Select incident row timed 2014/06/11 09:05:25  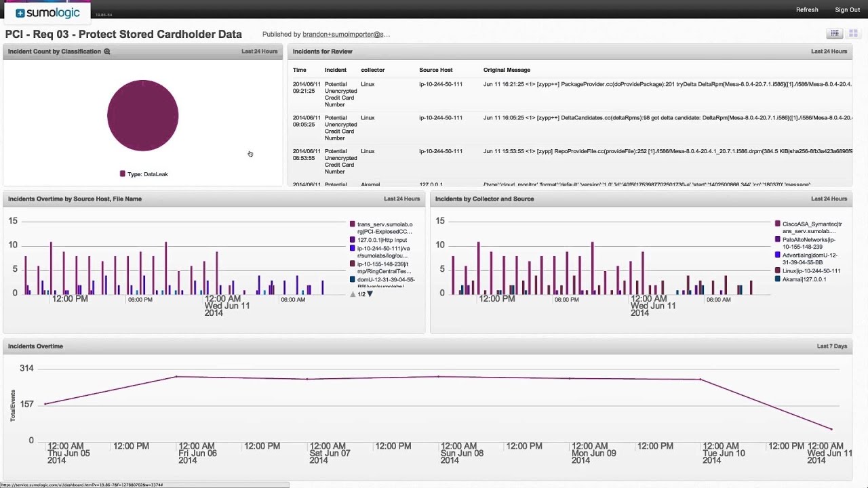[x=570, y=127]
